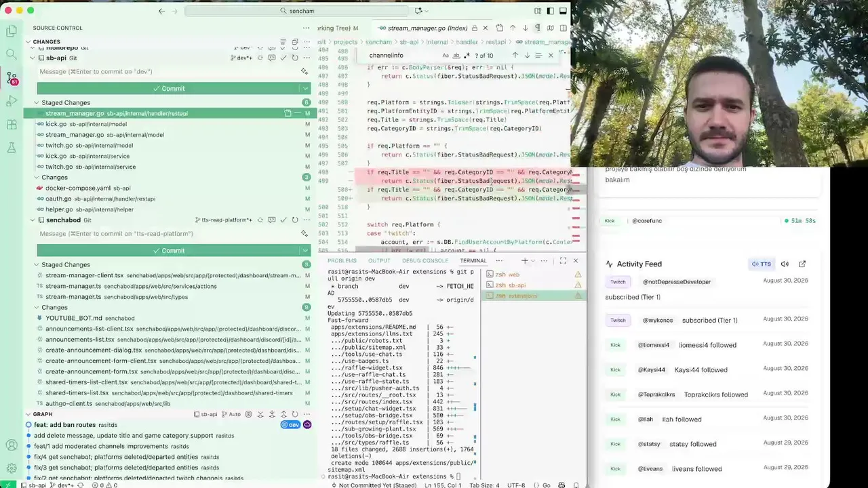Collapse the GRAPH section

click(x=28, y=414)
